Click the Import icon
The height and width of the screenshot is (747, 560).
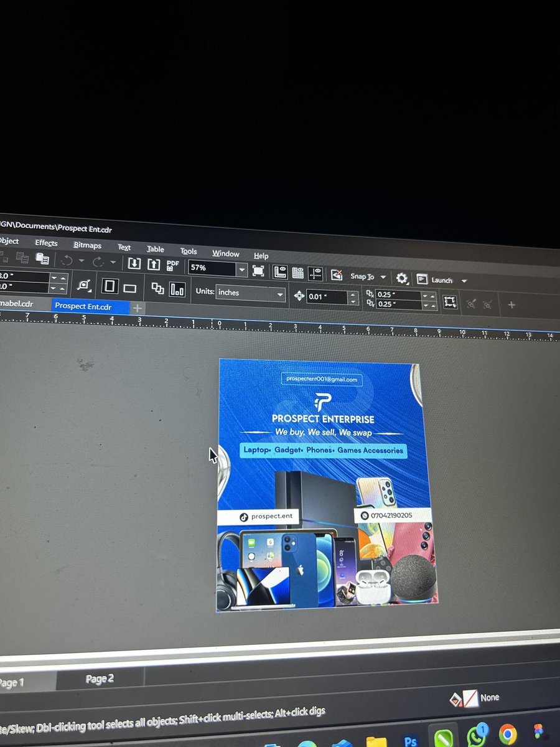(x=134, y=263)
